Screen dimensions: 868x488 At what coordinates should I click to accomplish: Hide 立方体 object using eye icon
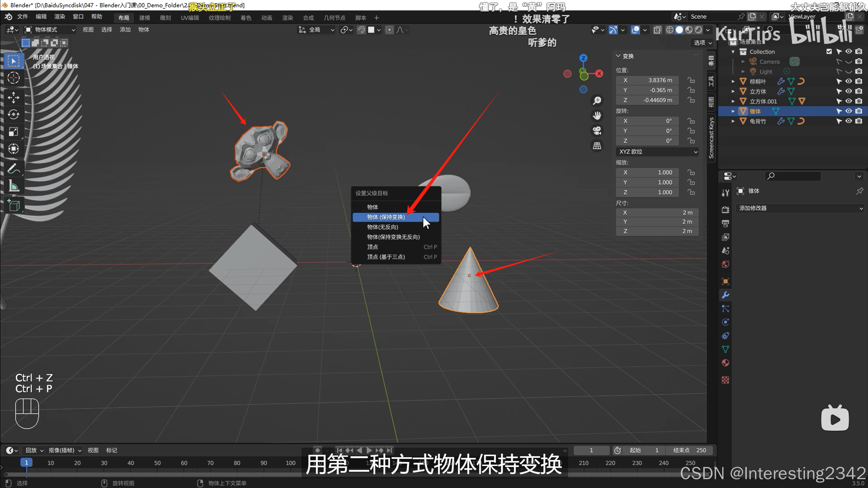(x=849, y=91)
